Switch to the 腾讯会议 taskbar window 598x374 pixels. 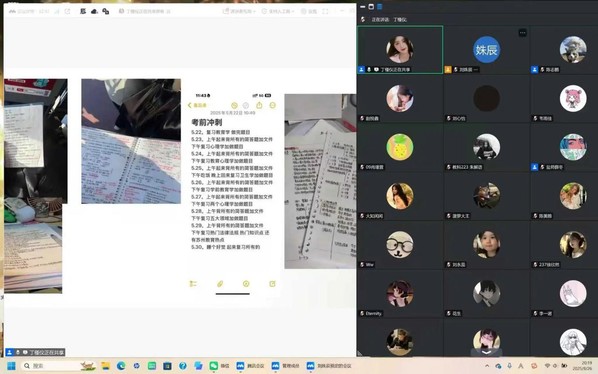[250, 366]
